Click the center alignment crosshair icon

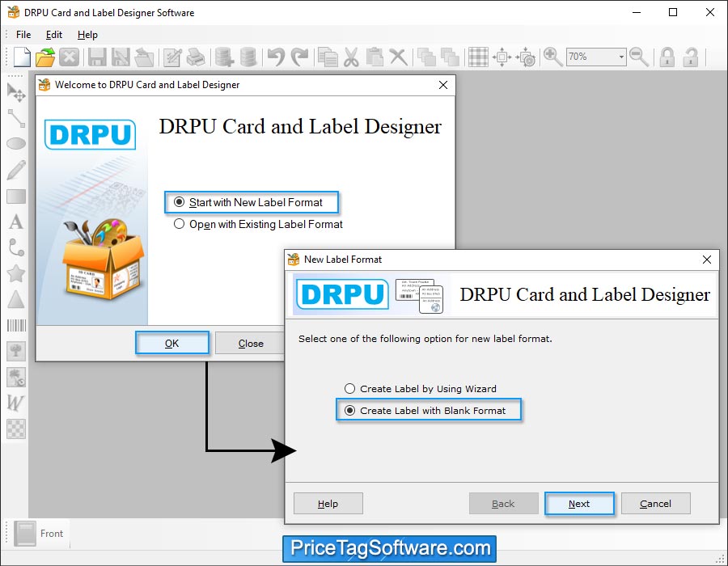(x=502, y=57)
